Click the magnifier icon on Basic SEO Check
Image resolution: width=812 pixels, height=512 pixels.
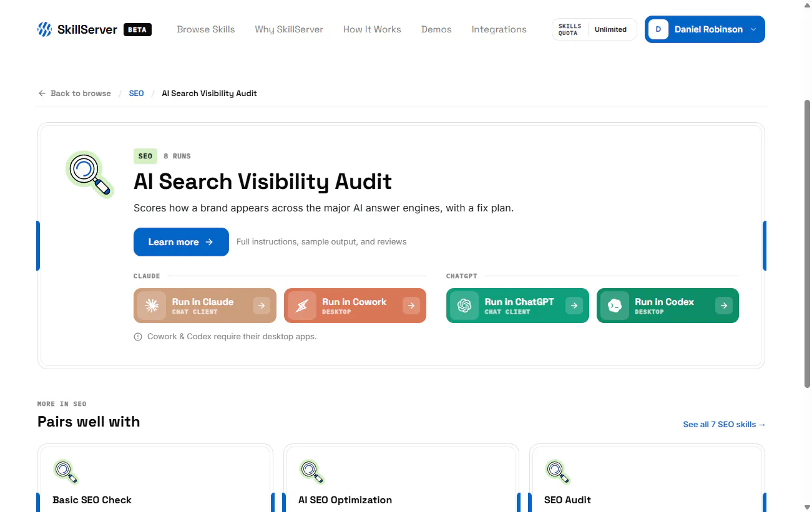[66, 471]
